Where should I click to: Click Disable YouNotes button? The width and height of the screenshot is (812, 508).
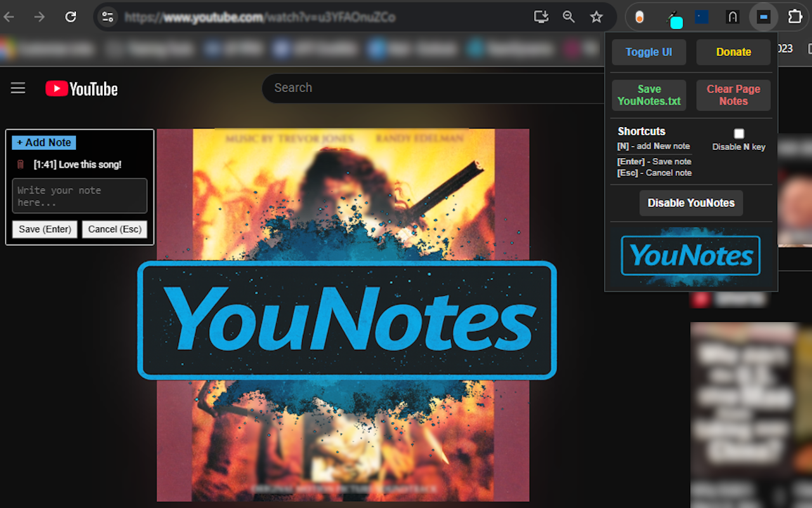tap(691, 203)
